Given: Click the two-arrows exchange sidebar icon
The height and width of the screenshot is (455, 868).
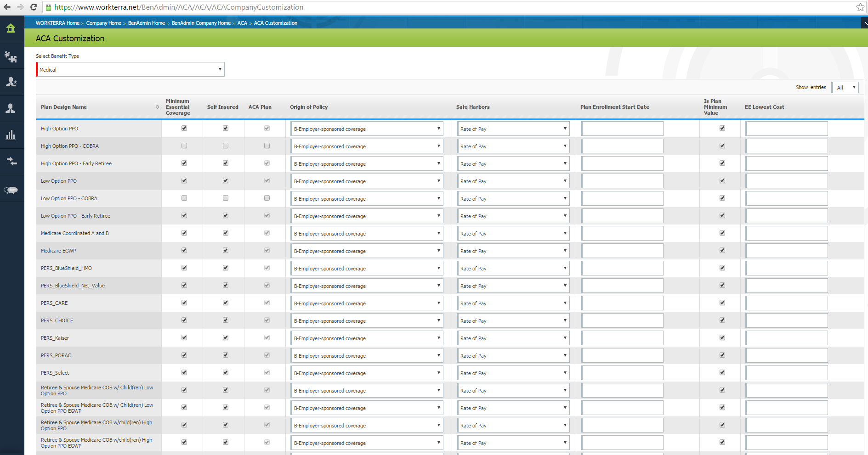Looking at the screenshot, I should click(x=11, y=161).
